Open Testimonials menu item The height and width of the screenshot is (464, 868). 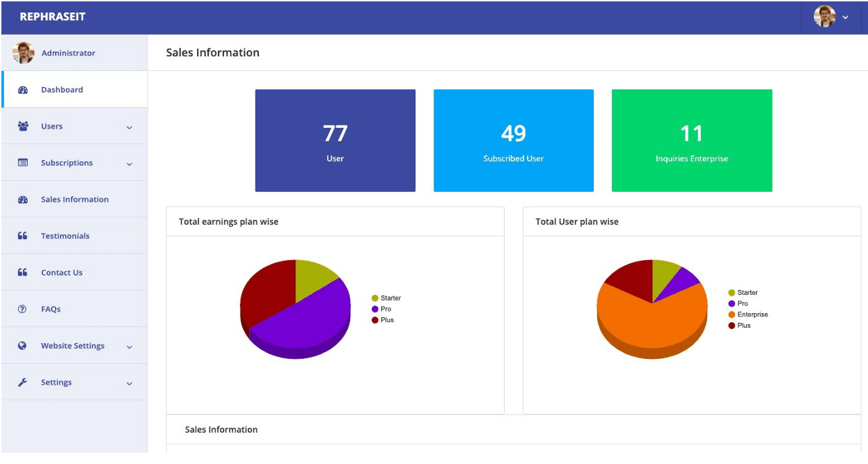74,236
